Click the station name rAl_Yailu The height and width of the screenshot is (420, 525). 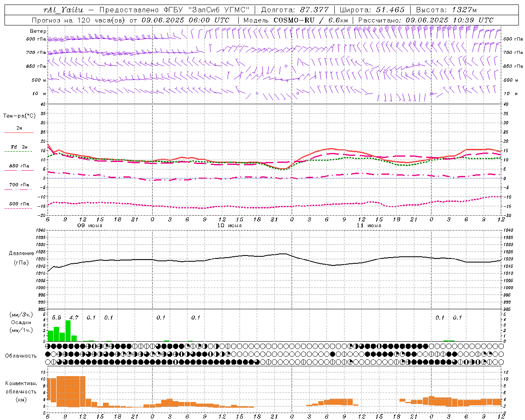(x=64, y=10)
